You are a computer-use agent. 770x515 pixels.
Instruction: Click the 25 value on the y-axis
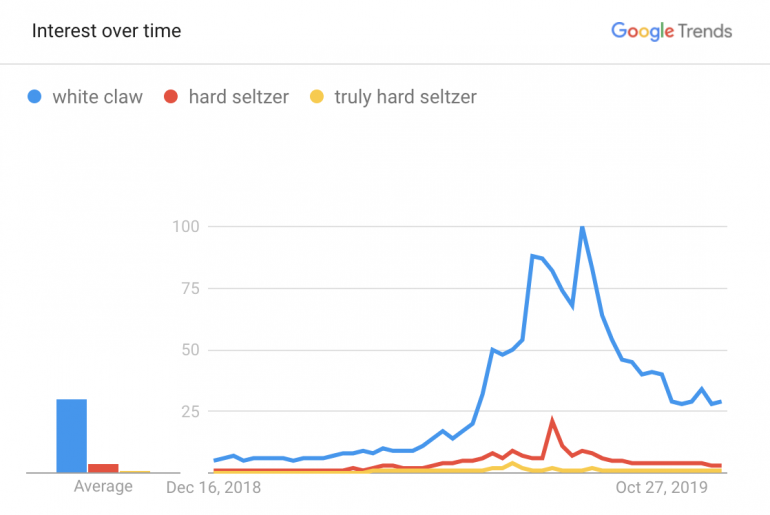tap(189, 411)
